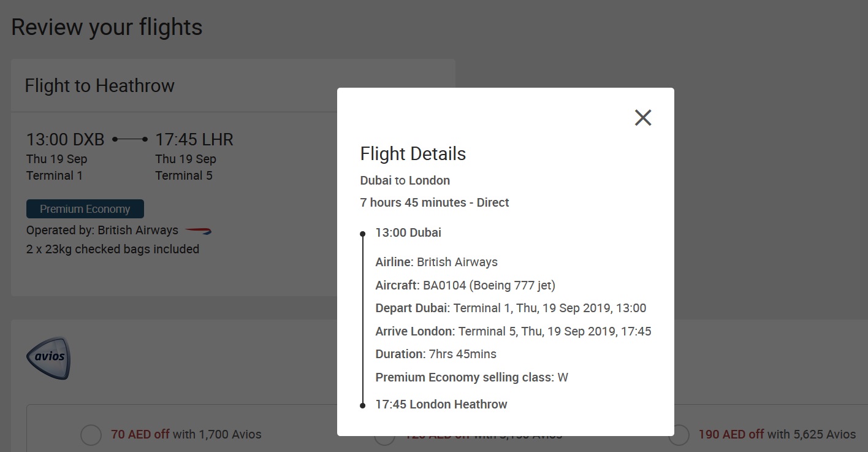Viewport: 868px width, 452px height.
Task: Select 190 AED off with 5,625 Avios
Action: [679, 435]
